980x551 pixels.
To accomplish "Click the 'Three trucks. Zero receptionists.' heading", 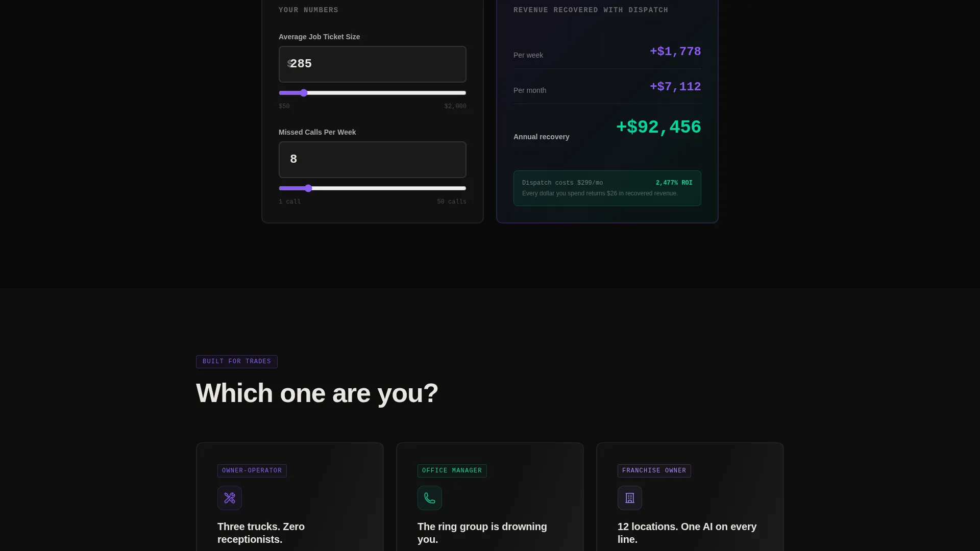I will pos(261,533).
